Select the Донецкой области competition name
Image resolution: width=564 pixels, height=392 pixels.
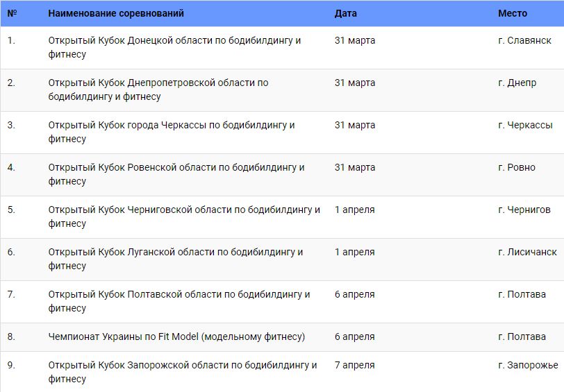click(174, 47)
